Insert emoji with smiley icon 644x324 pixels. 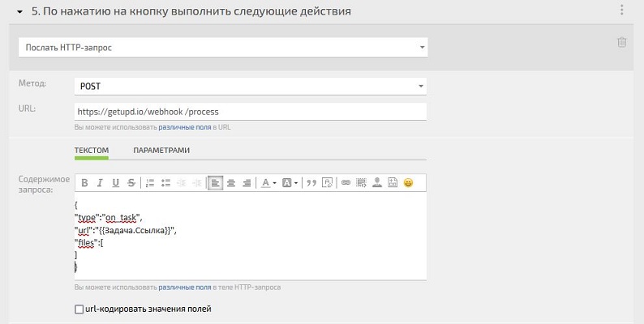(408, 182)
